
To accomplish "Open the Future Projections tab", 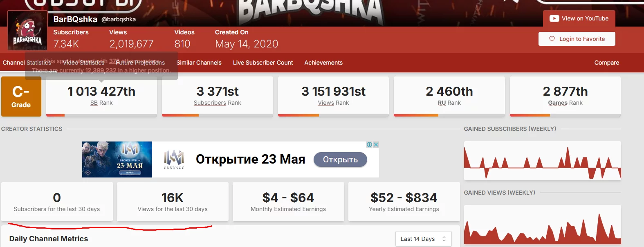I will 140,63.
